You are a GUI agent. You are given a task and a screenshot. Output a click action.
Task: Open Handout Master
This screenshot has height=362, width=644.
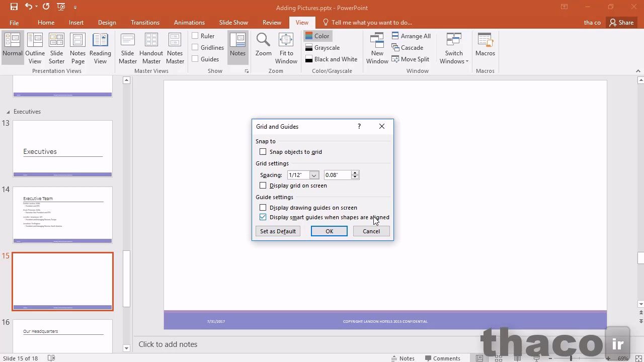(x=151, y=48)
